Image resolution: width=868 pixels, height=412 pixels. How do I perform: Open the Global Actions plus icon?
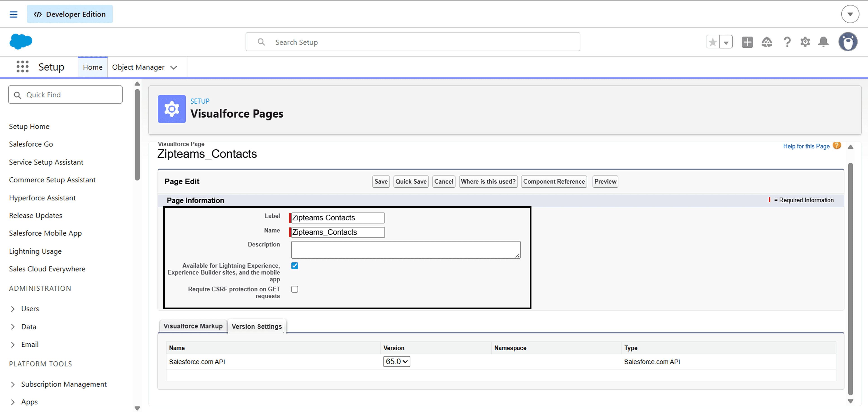(747, 42)
